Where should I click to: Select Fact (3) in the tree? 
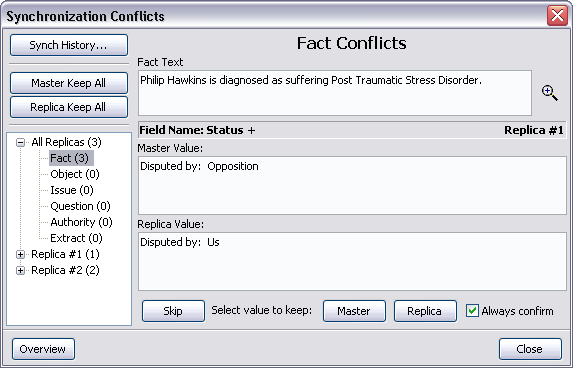pos(71,158)
